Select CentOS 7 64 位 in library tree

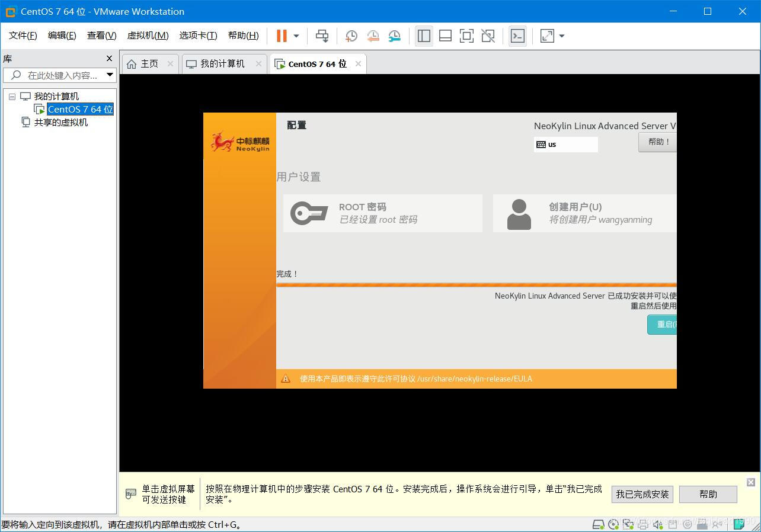(81, 110)
